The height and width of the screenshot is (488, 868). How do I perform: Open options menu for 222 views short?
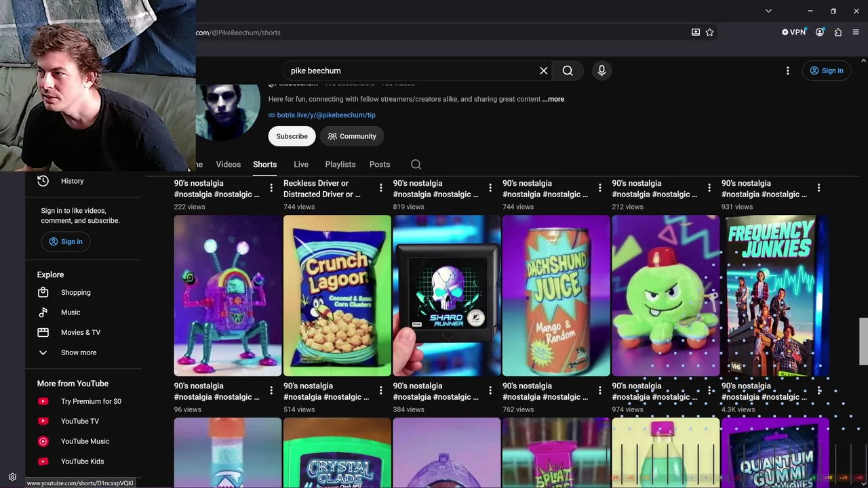271,188
